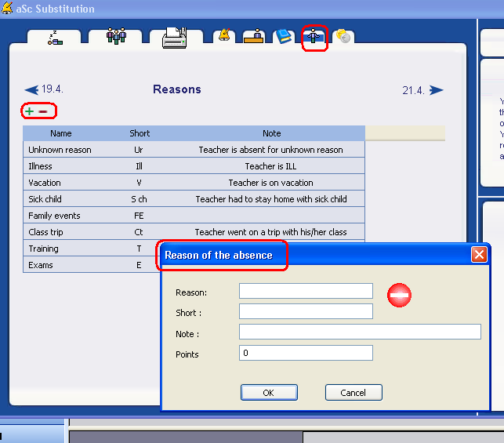The width and height of the screenshot is (504, 443).
Task: Click the Reason input field
Action: tap(306, 291)
